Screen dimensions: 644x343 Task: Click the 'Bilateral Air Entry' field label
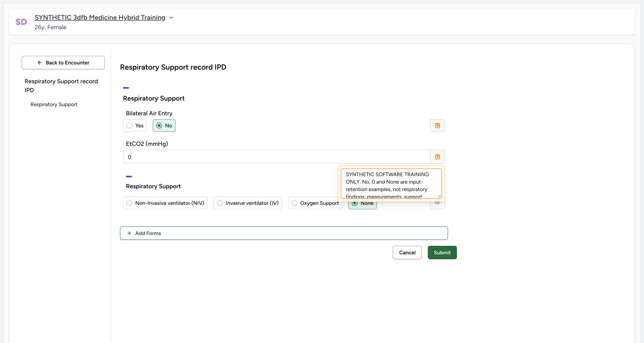[149, 113]
